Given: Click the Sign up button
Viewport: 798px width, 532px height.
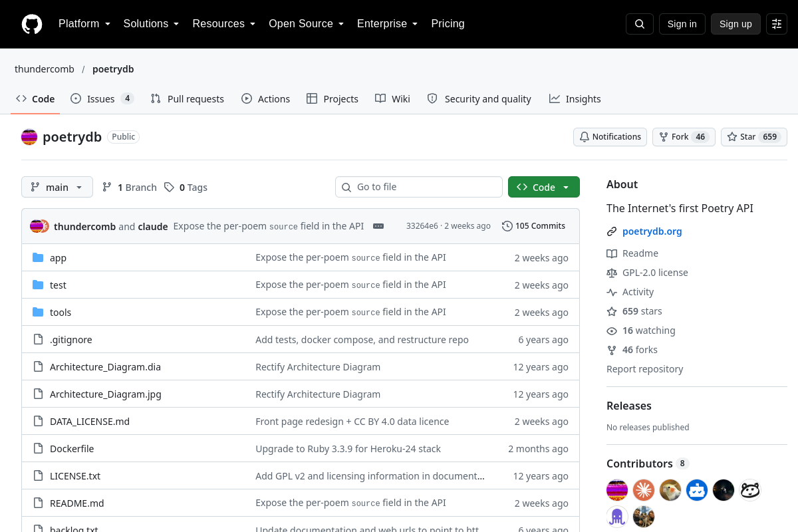Looking at the screenshot, I should click(x=735, y=24).
